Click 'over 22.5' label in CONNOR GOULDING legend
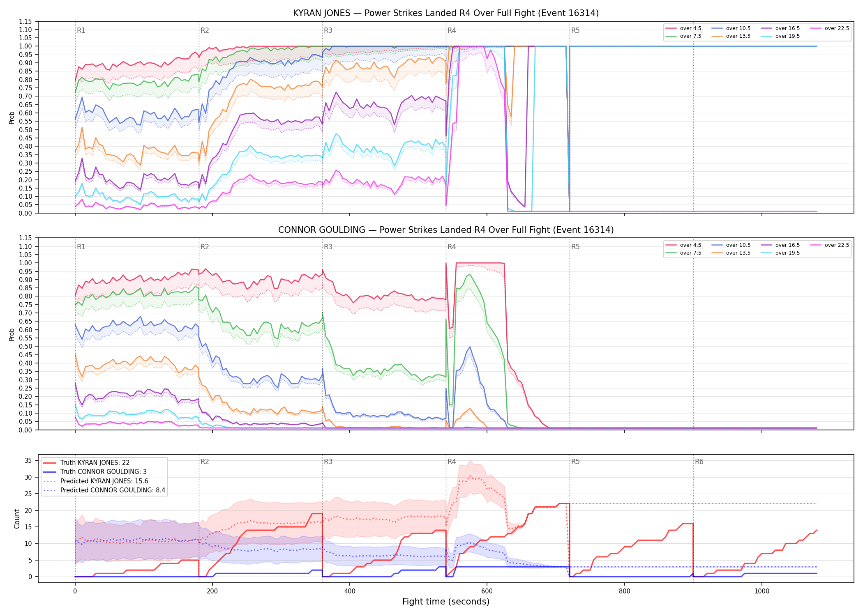 [x=837, y=245]
